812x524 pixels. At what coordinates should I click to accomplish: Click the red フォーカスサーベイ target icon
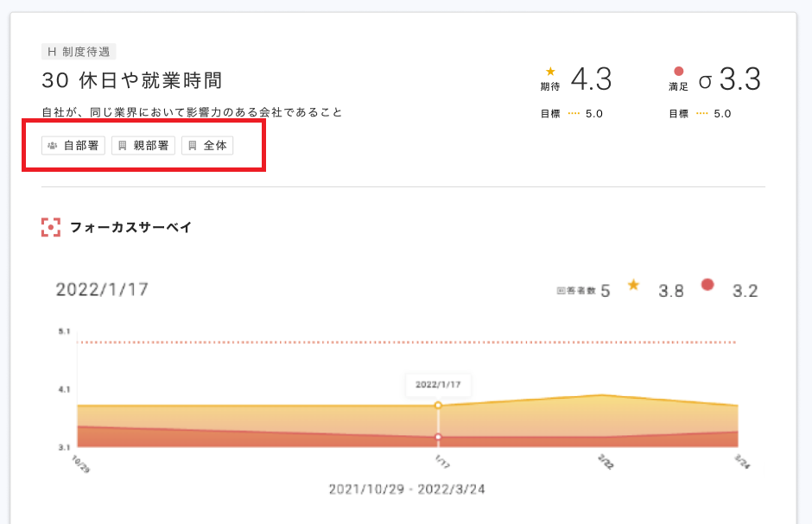click(51, 227)
